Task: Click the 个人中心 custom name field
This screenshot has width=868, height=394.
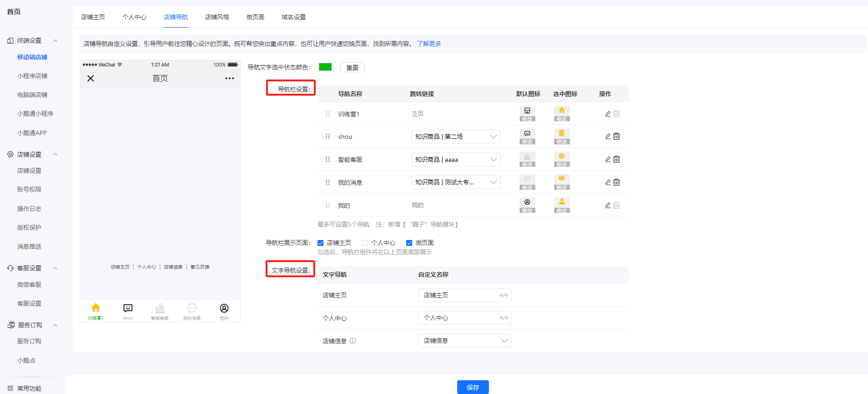Action: click(465, 318)
